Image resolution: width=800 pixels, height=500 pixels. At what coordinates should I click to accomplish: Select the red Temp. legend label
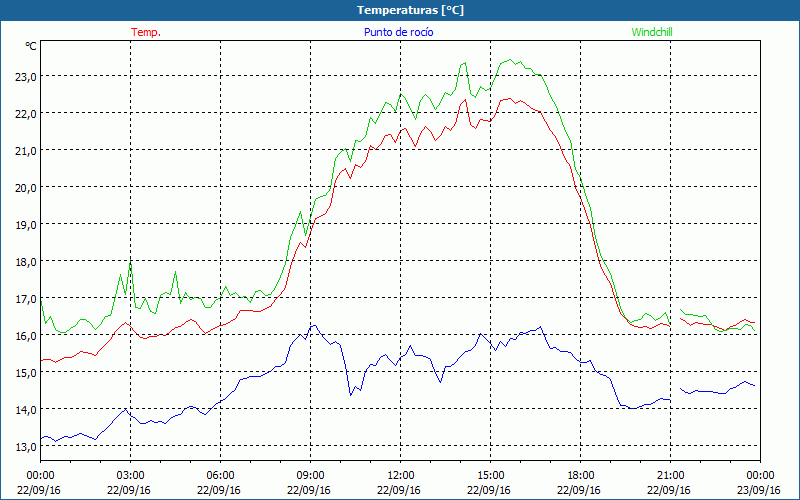[146, 32]
